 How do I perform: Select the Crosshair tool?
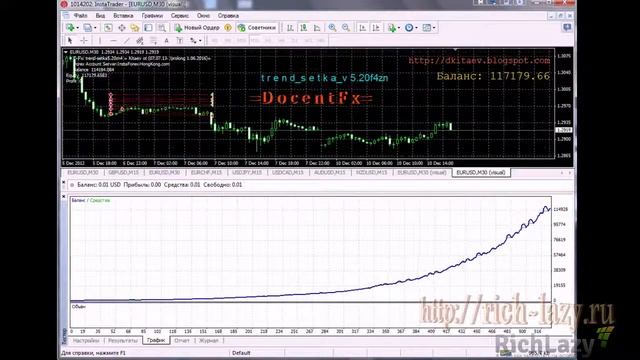pos(84,40)
